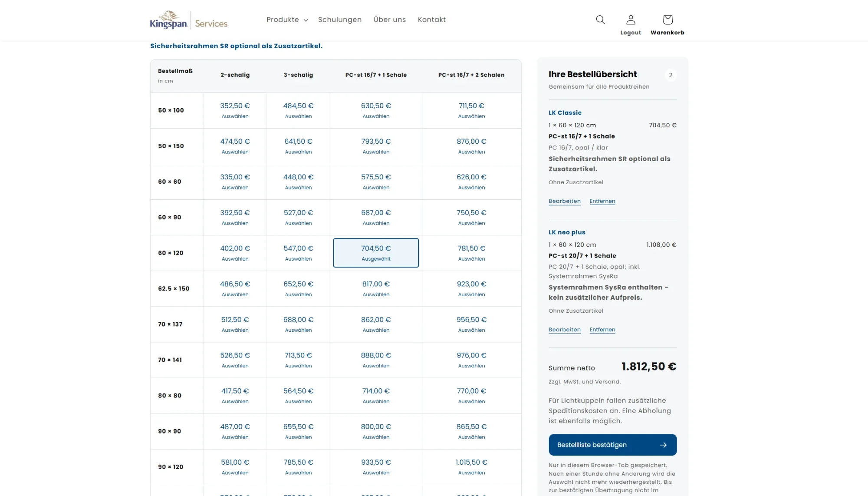Click the Summe netto total 1.812,50 €
Viewport: 868px width, 496px height.
[649, 367]
